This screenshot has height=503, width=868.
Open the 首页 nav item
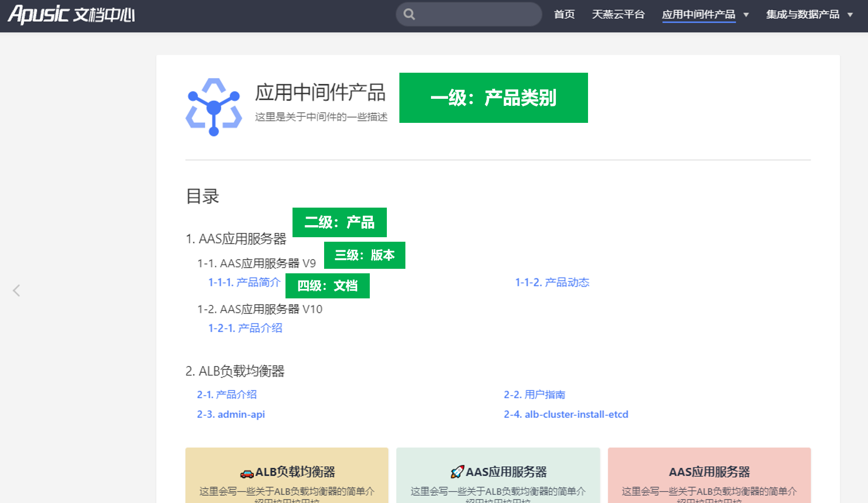click(x=564, y=15)
